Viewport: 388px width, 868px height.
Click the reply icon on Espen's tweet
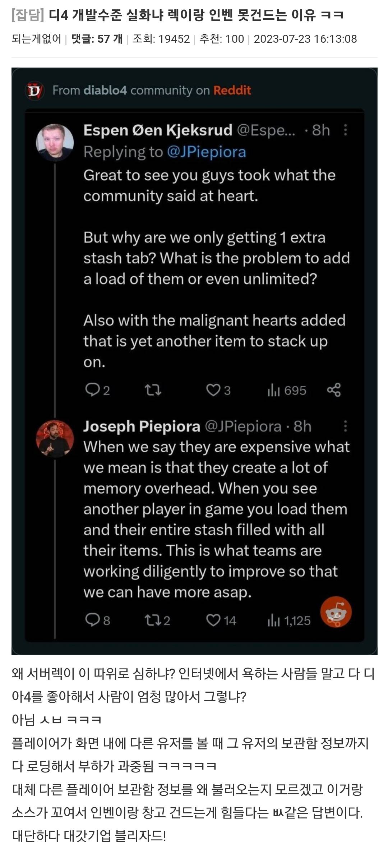pyautogui.click(x=92, y=390)
